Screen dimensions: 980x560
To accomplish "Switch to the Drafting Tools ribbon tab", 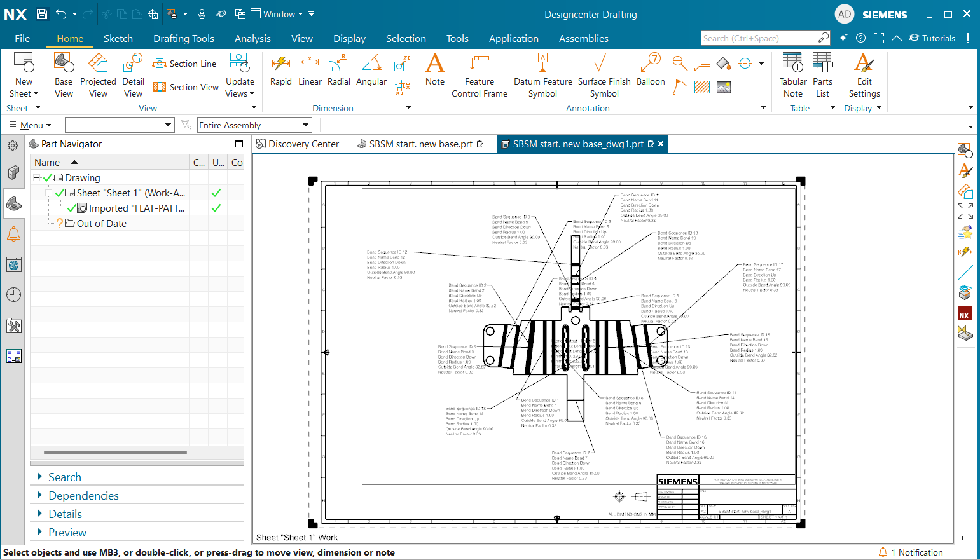I will [184, 38].
